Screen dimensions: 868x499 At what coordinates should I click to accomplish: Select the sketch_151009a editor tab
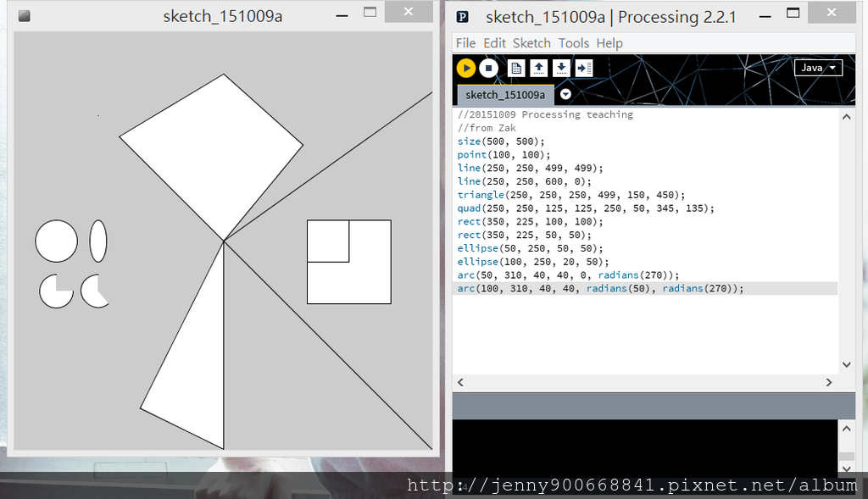[x=505, y=95]
